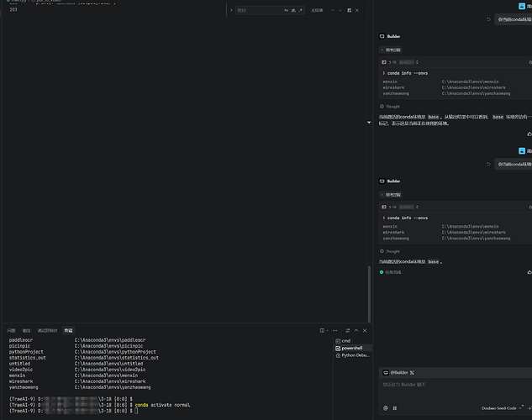Image resolution: width=532 pixels, height=420 pixels.
Task: Open first tab in bottom panel
Action: 12,330
